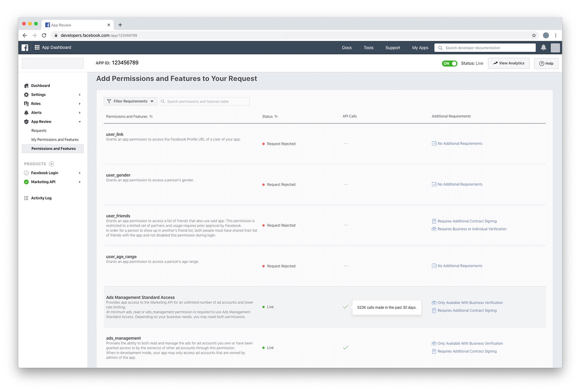Click the View Analytics button
The image size is (588, 390).
coord(508,63)
